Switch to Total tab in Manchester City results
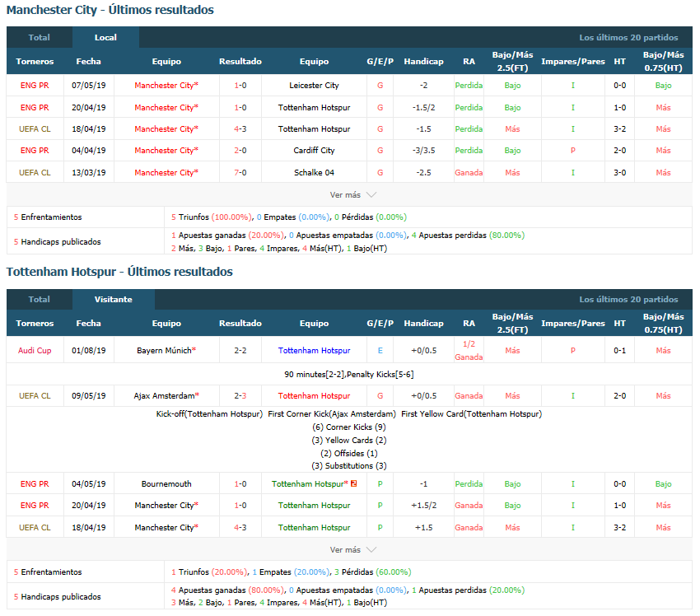Image resolution: width=700 pixels, height=616 pixels. (x=40, y=38)
